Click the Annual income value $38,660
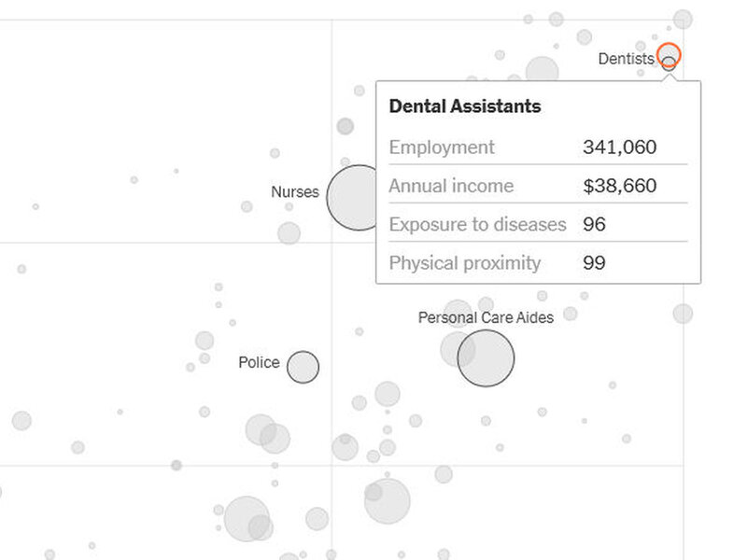This screenshot has width=747, height=560. click(x=620, y=186)
